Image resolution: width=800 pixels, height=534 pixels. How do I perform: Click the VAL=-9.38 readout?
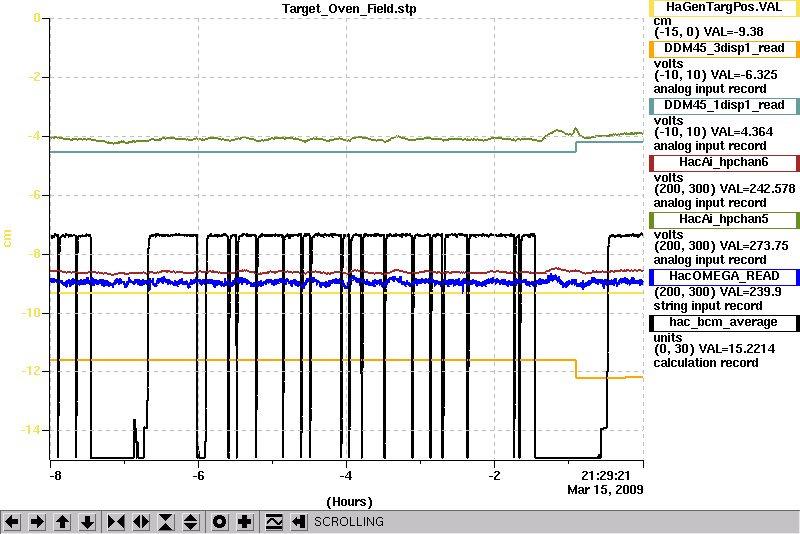click(734, 32)
